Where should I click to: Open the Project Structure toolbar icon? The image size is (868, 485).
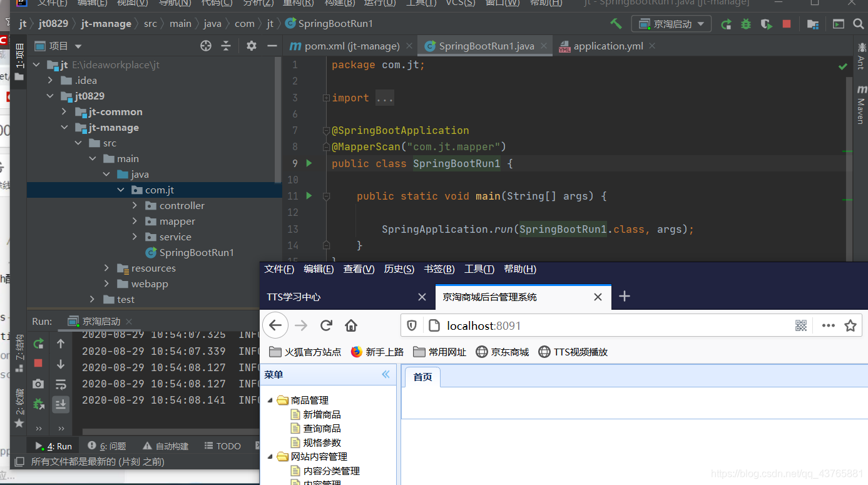point(813,24)
